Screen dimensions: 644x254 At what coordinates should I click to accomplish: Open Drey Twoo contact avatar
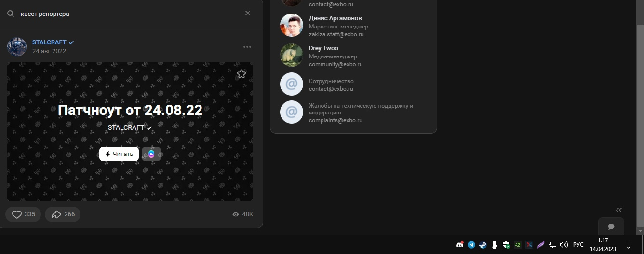[x=291, y=55]
